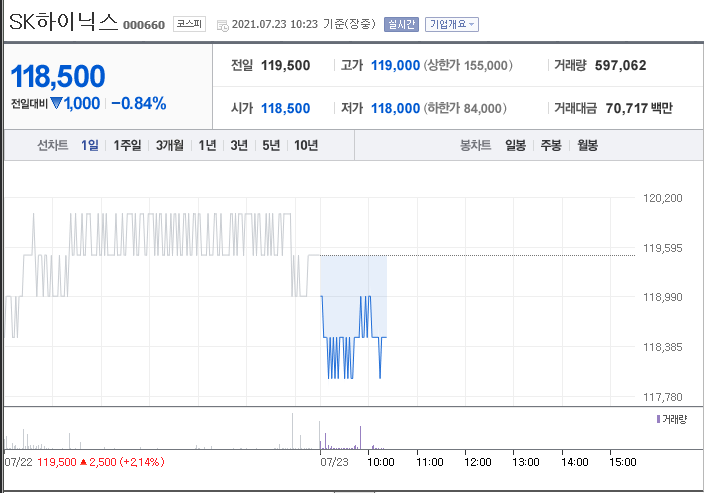Open the 일봉 daily candle chart

pos(515,145)
